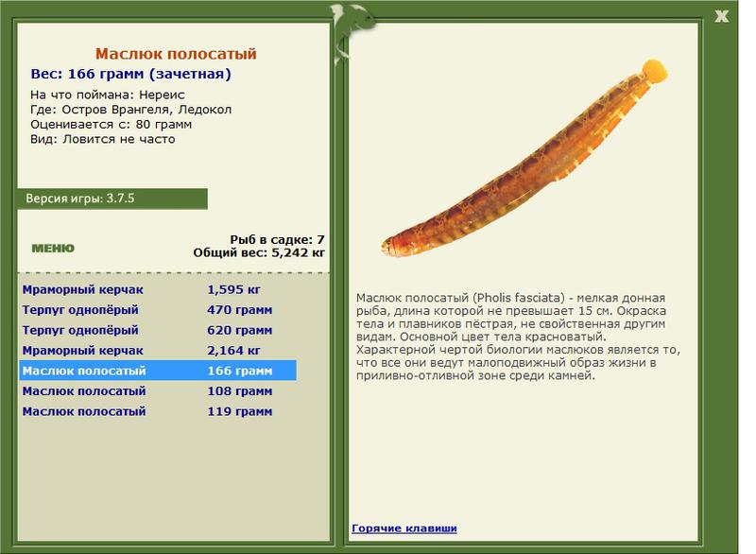This screenshot has width=756, height=554.
Task: Click the Где: Остров Врангеля, Ледокол line
Action: click(x=130, y=110)
